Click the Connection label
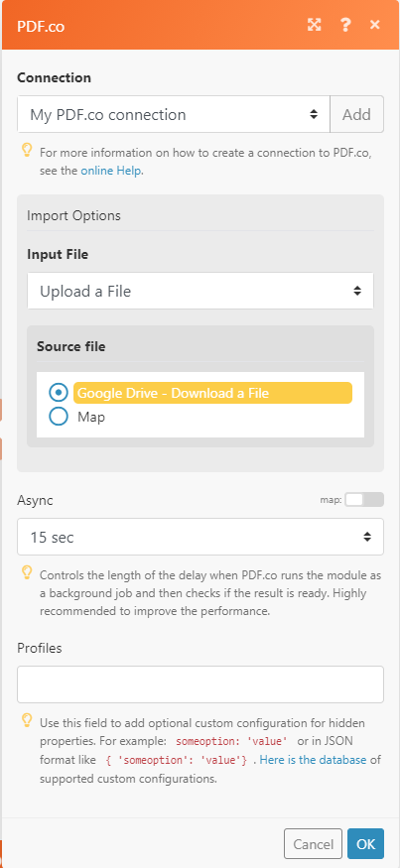Image resolution: width=400 pixels, height=868 pixels. [x=54, y=77]
